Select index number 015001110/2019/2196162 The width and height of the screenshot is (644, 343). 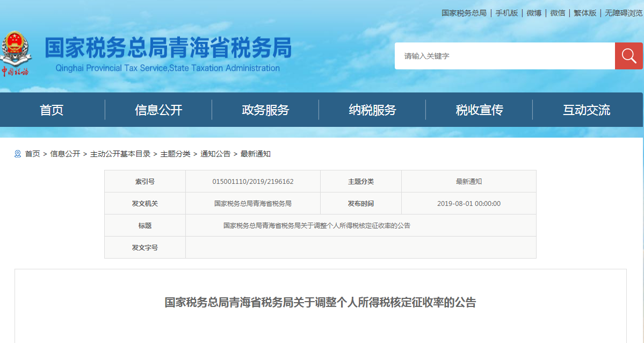[253, 181]
